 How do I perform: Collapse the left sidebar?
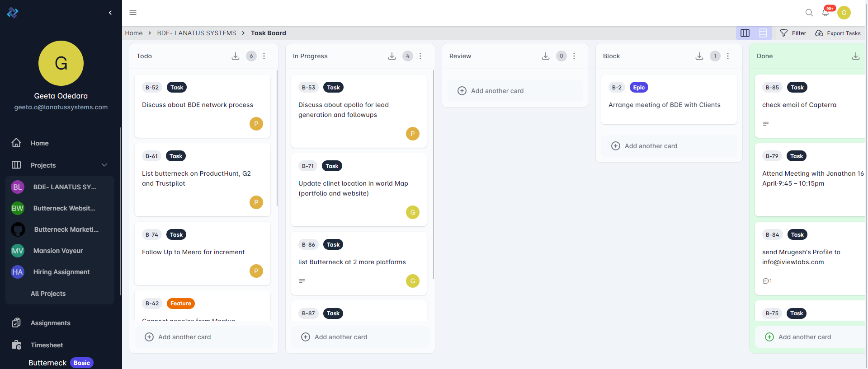(110, 13)
